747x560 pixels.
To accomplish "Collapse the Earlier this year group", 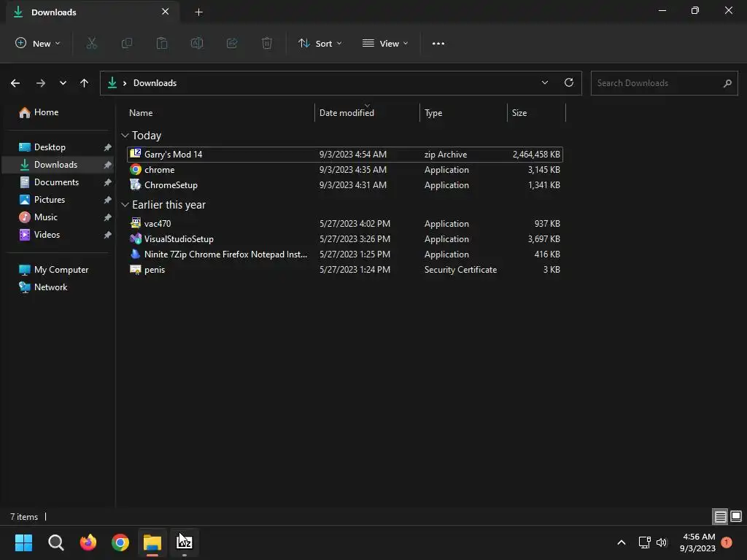I will pyautogui.click(x=125, y=205).
